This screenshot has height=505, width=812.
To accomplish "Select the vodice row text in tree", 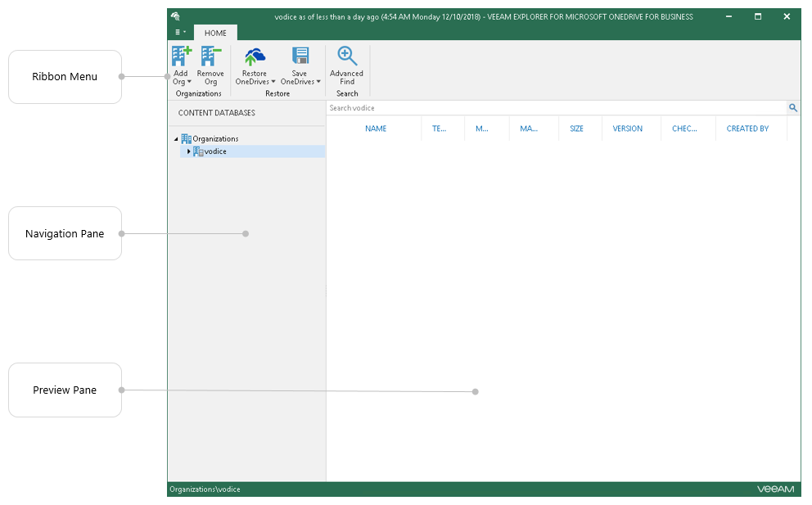I will [215, 151].
